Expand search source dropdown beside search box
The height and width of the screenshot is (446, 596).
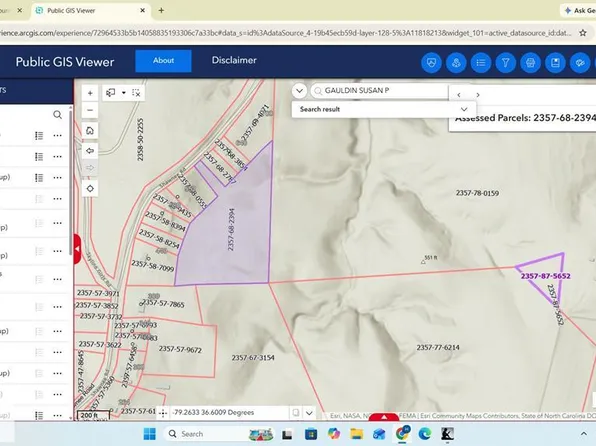[300, 91]
